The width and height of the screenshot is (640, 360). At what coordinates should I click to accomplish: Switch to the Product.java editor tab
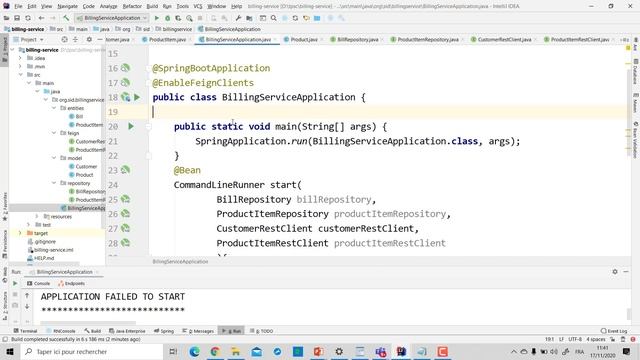(303, 40)
